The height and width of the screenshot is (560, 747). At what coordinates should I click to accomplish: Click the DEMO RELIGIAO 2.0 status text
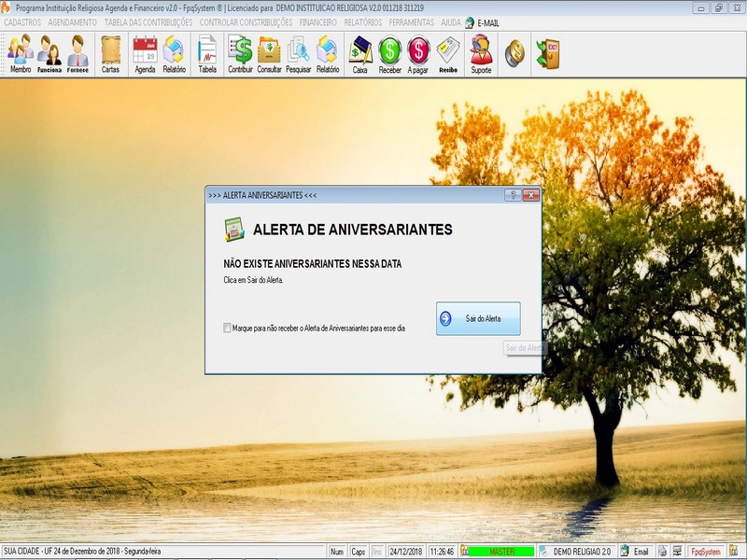(582, 552)
